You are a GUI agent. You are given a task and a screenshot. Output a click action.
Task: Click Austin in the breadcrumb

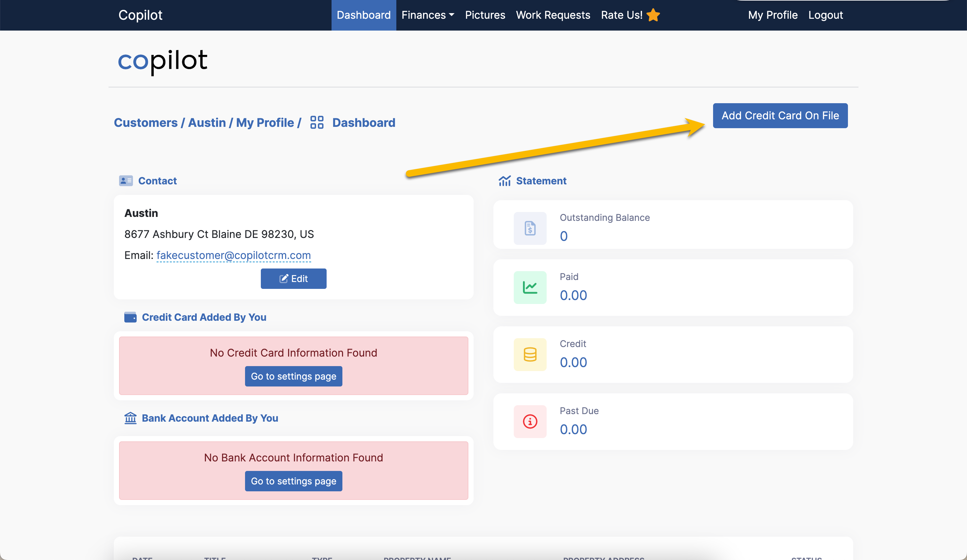pyautogui.click(x=207, y=123)
